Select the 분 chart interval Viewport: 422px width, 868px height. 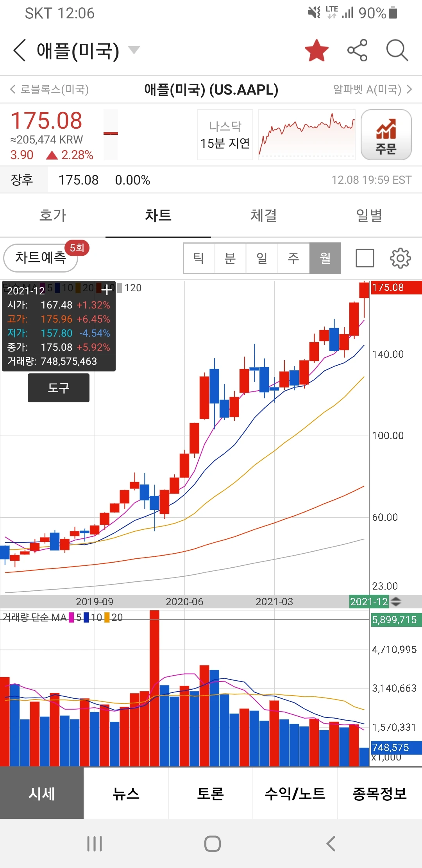230,258
